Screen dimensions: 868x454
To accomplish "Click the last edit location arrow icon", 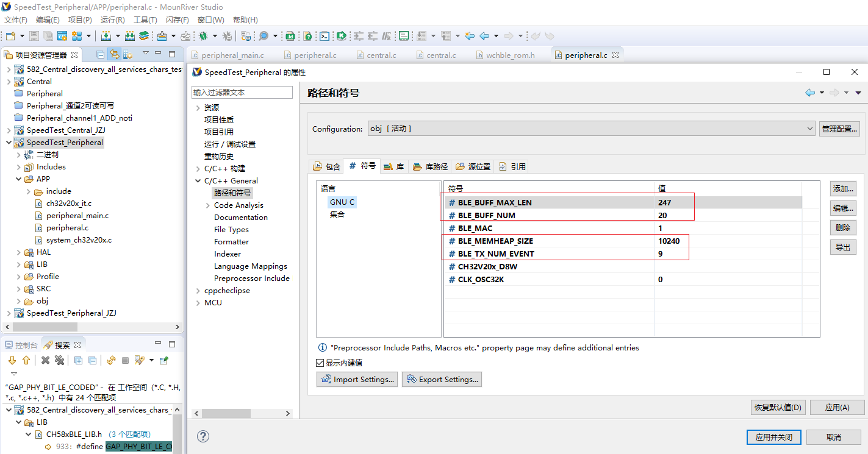I will tap(470, 36).
